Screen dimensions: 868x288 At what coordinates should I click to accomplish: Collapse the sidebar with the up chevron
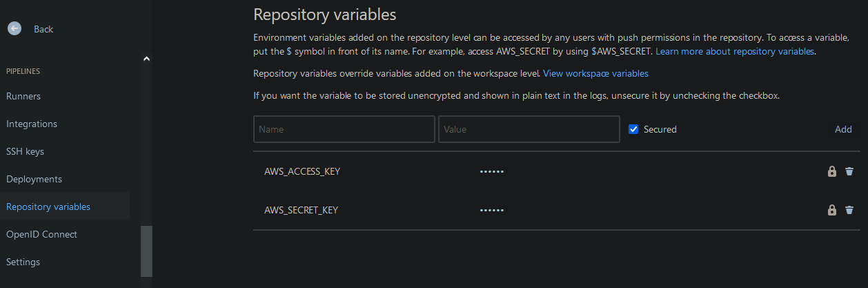146,59
